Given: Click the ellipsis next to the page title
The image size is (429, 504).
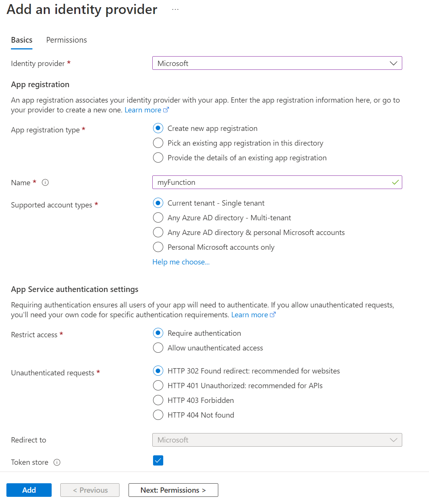Looking at the screenshot, I should pyautogui.click(x=175, y=9).
